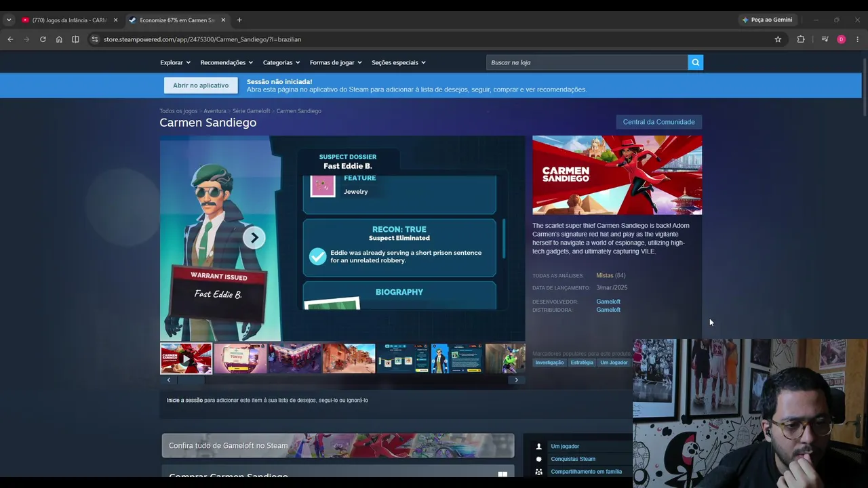
Task: Open the tab search dropdown arrow
Action: tap(9, 20)
